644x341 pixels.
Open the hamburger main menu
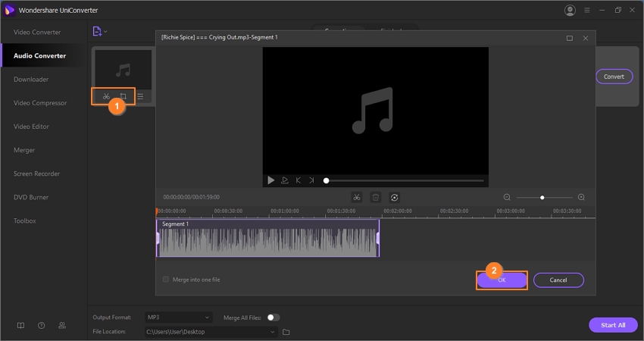click(587, 11)
